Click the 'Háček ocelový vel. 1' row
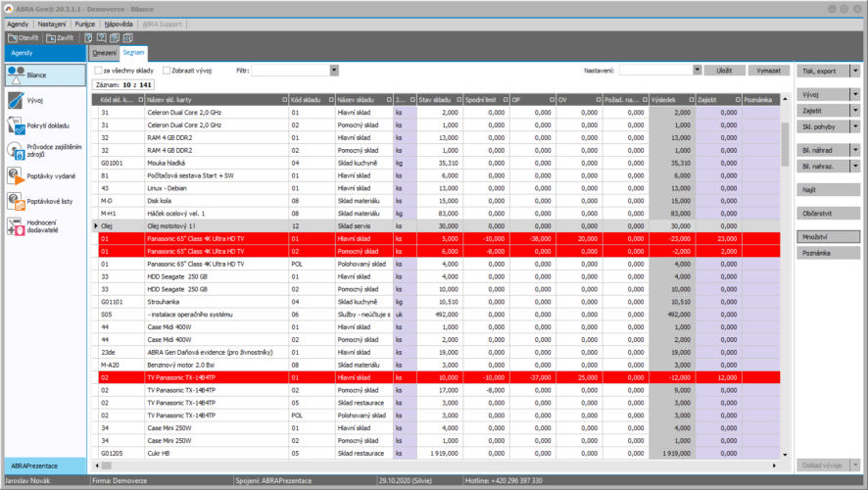Screen dimensions: 868x490 point(436,214)
